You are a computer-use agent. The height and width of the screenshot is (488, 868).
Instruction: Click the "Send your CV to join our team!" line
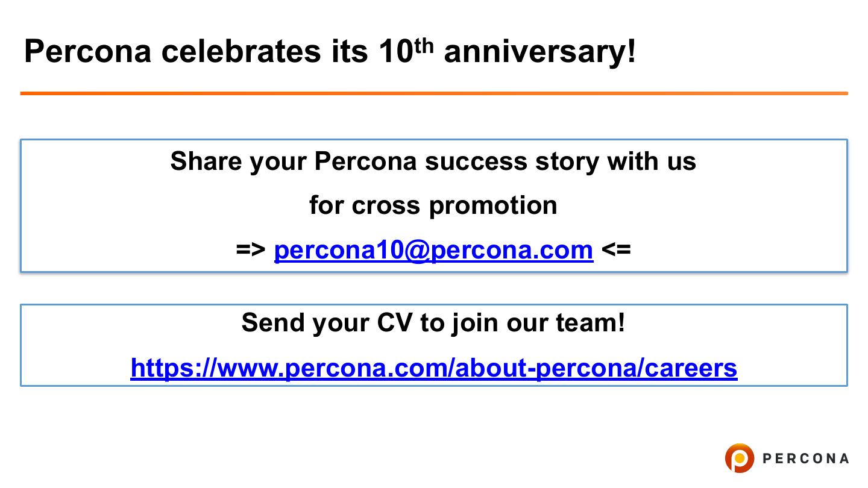433,322
